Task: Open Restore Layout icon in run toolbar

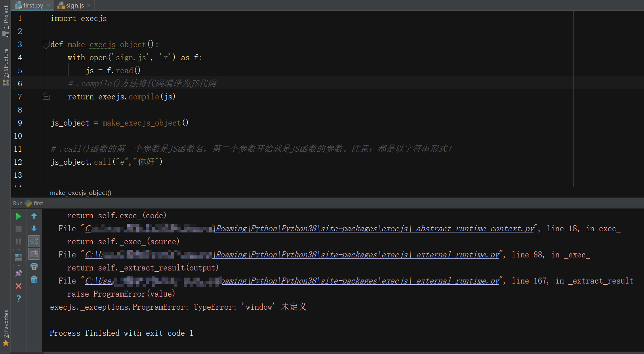Action: pyautogui.click(x=19, y=257)
